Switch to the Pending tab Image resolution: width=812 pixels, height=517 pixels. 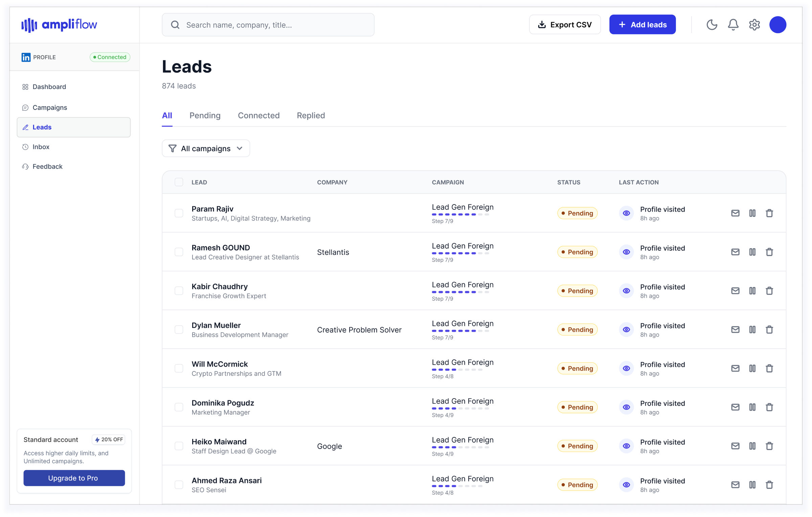click(x=205, y=116)
